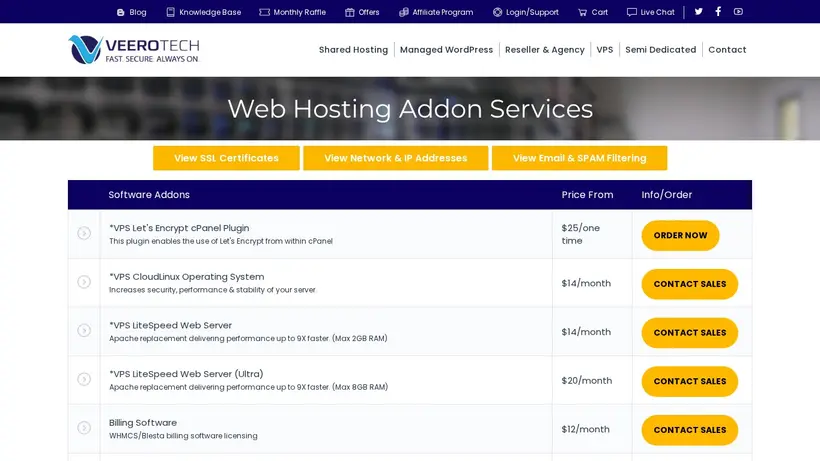This screenshot has height=461, width=820.
Task: Open the shopping Cart icon
Action: [582, 12]
